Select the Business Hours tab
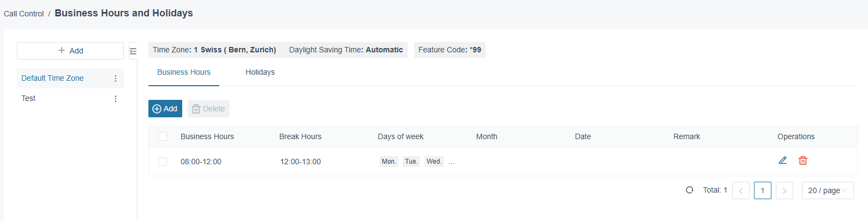The width and height of the screenshot is (868, 221). click(x=184, y=72)
